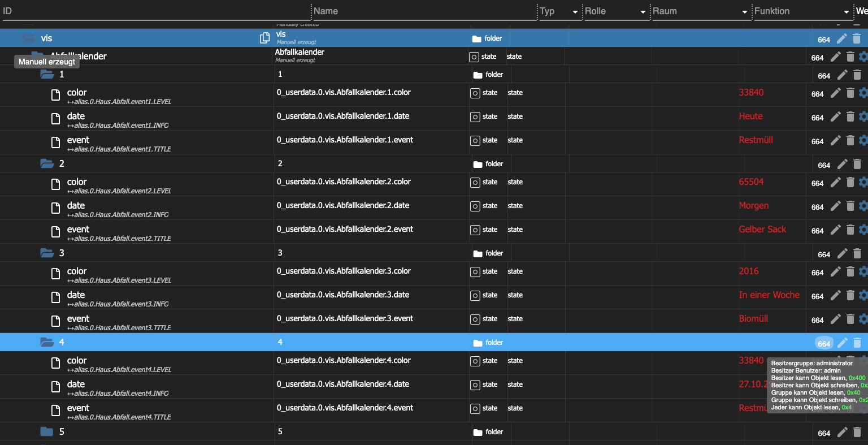This screenshot has width=868, height=445.
Task: Click pencil icon for Abfallkalender.2.event row
Action: 836,230
